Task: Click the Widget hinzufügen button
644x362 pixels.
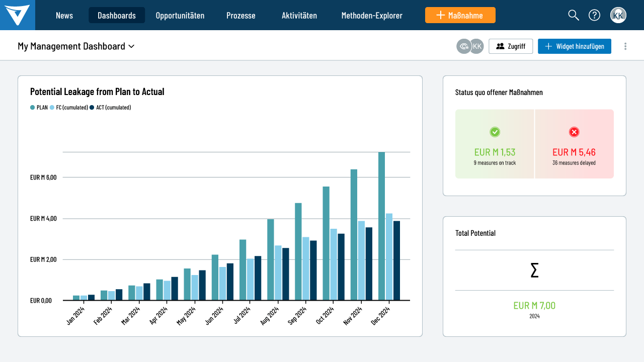Action: click(574, 46)
